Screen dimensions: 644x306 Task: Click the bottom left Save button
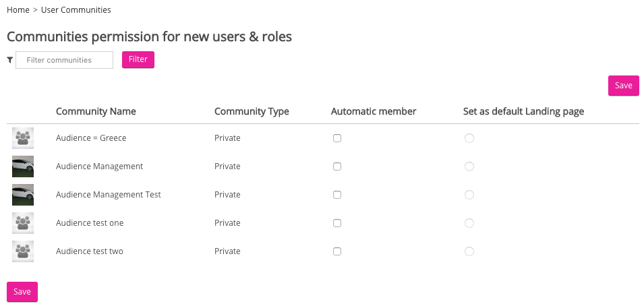pyautogui.click(x=22, y=292)
